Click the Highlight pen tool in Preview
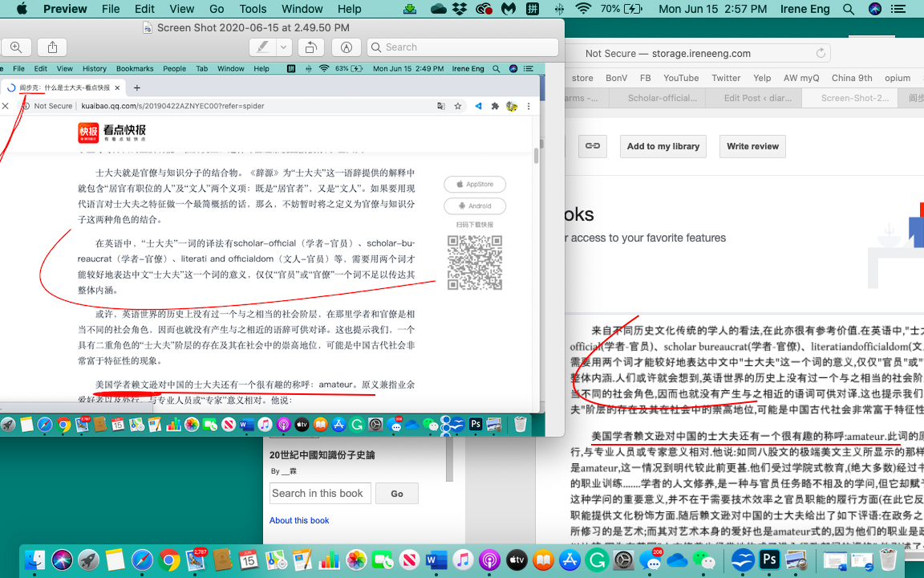The width and height of the screenshot is (924, 578). pyautogui.click(x=262, y=47)
